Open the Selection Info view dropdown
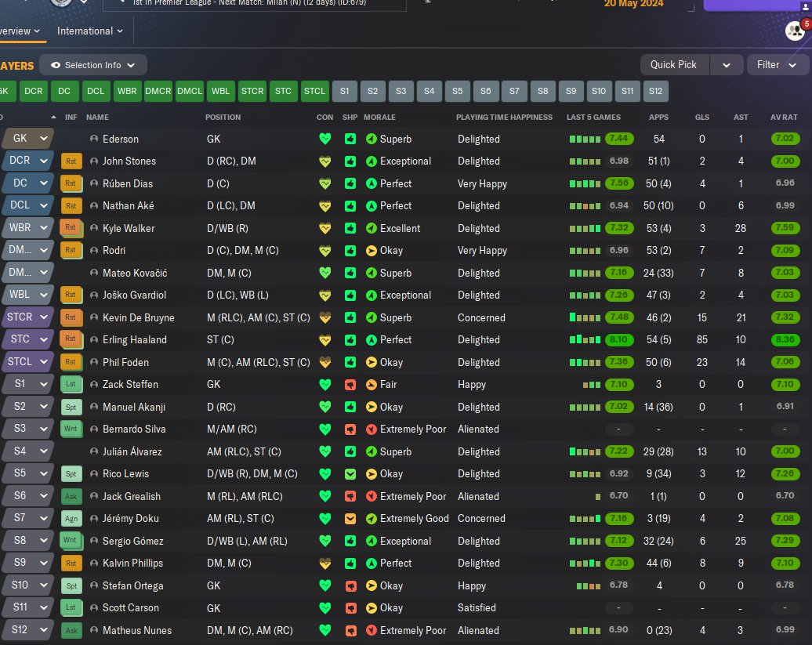The width and height of the screenshot is (812, 645). (x=93, y=65)
